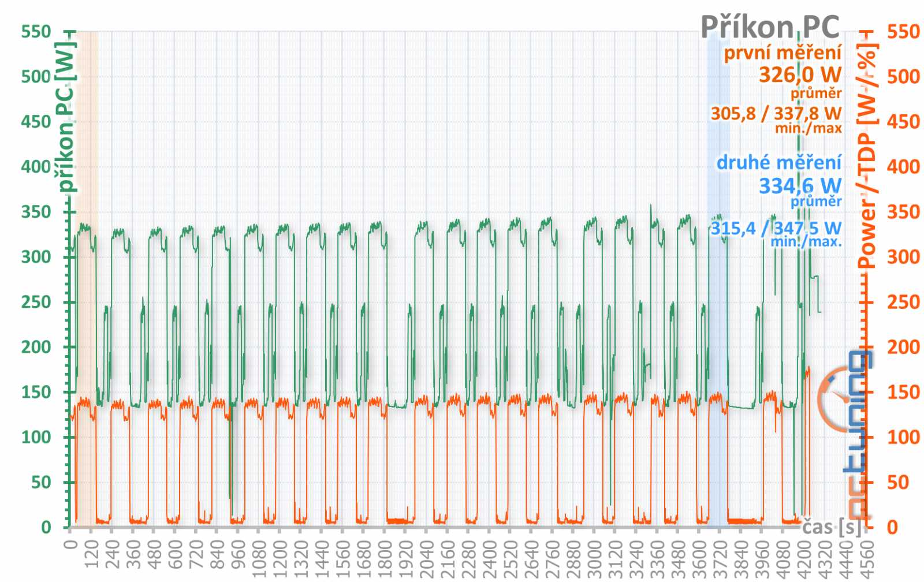Click the "315,4 / 347,5 W" min/max value

776,228
